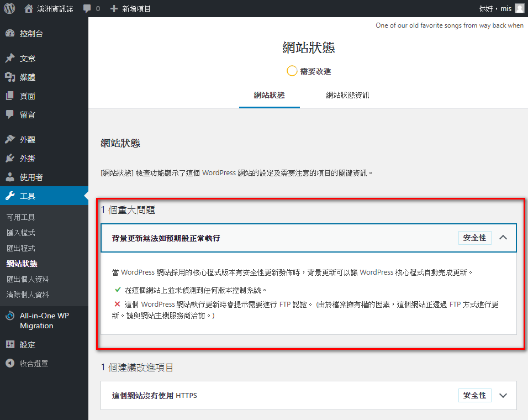Switch to the 網站狀態 tab

(x=270, y=95)
